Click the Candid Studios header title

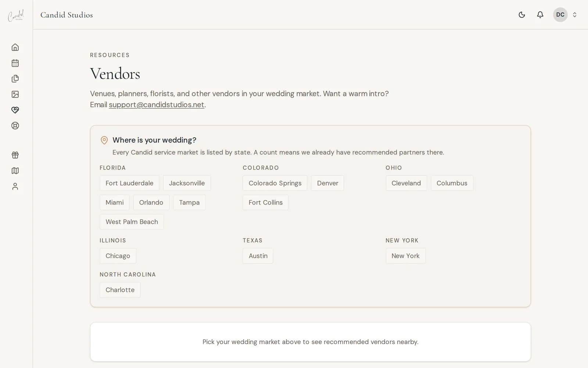[x=67, y=15]
